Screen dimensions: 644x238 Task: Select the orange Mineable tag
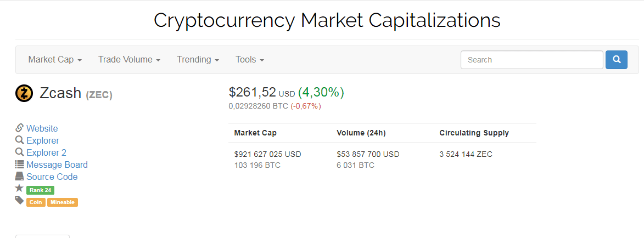[63, 202]
